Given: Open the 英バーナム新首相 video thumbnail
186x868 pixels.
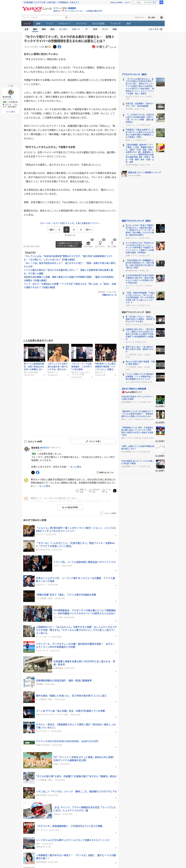Looking at the screenshot, I should tap(34, 353).
